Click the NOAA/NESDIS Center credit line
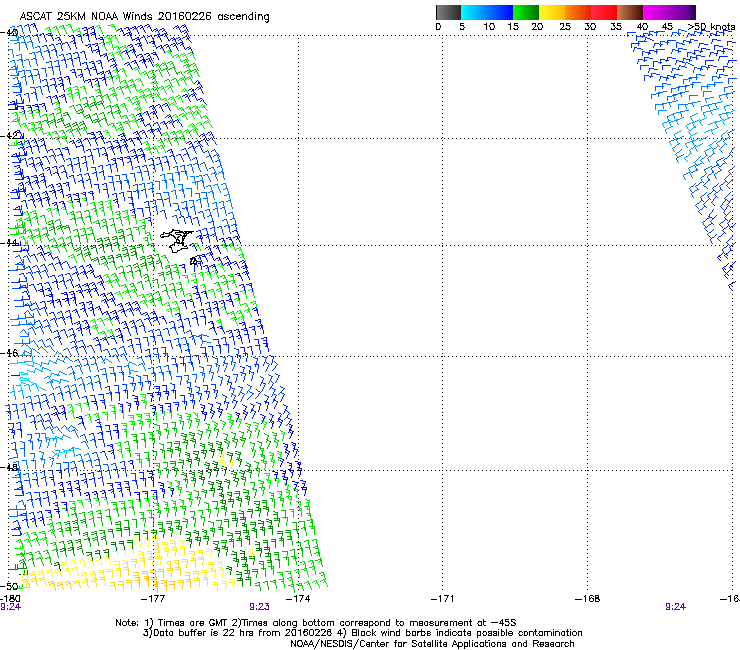This screenshot has height=650, width=740. [432, 644]
